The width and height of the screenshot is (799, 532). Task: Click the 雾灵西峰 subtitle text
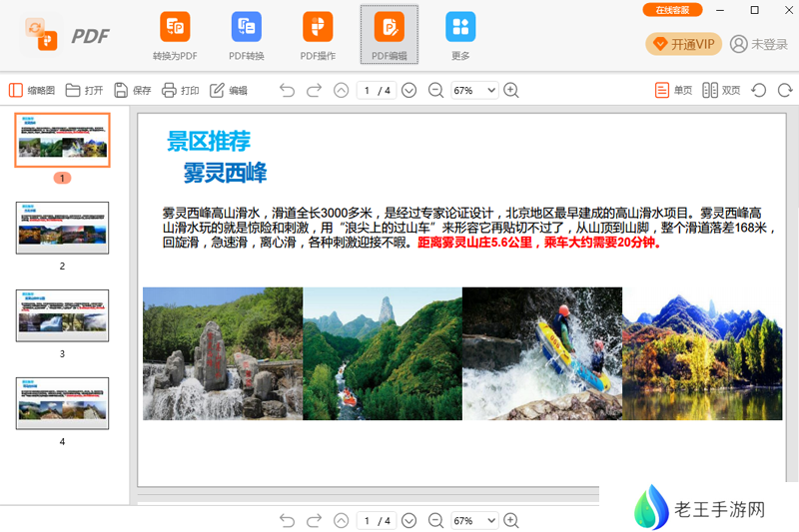pyautogui.click(x=226, y=173)
